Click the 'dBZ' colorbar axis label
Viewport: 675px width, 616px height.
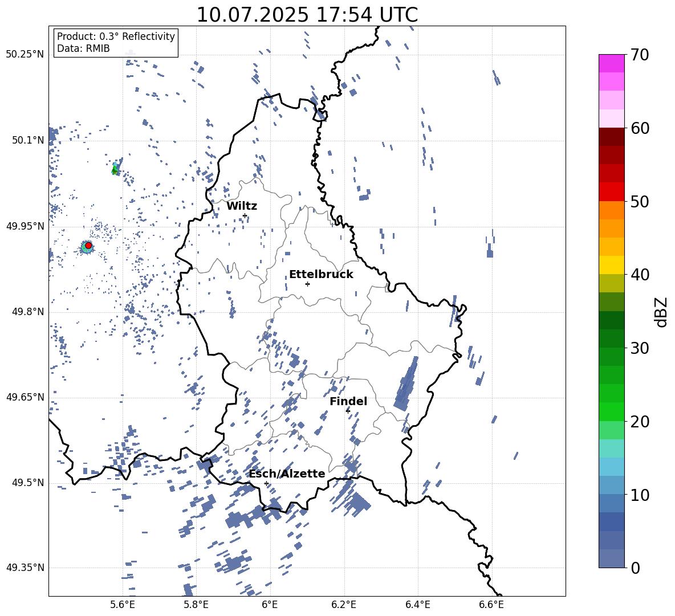(661, 312)
